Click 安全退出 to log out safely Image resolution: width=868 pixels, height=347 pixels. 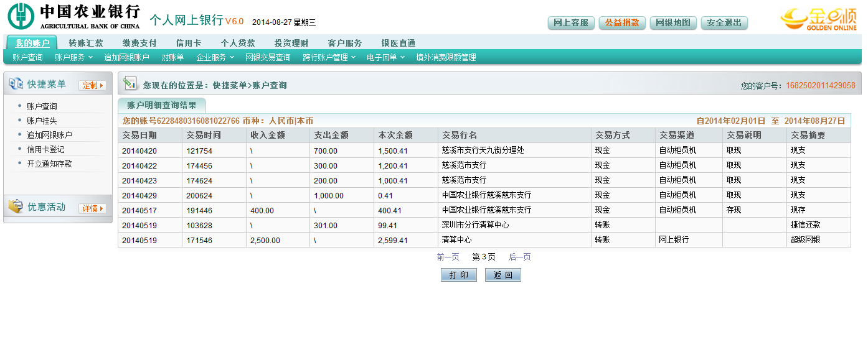(x=724, y=23)
